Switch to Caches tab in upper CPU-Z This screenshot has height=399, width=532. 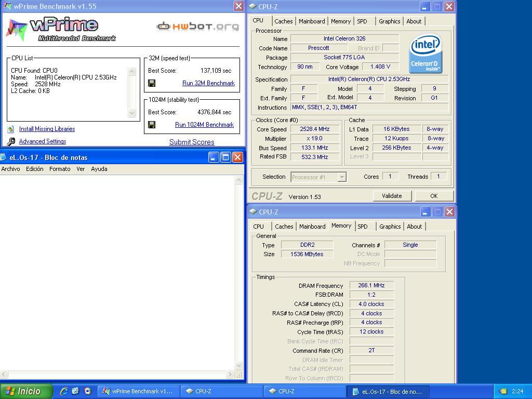pyautogui.click(x=283, y=21)
